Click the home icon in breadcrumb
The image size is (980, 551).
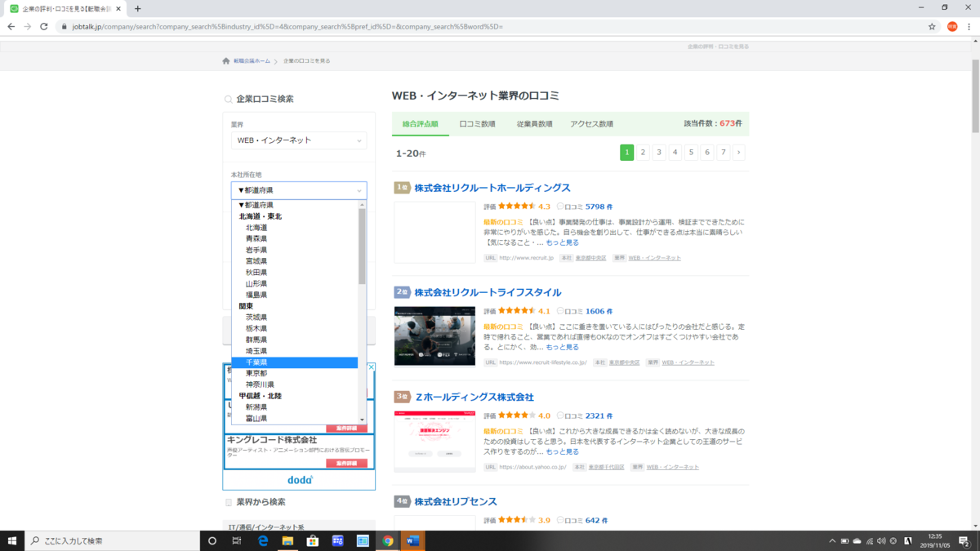226,61
